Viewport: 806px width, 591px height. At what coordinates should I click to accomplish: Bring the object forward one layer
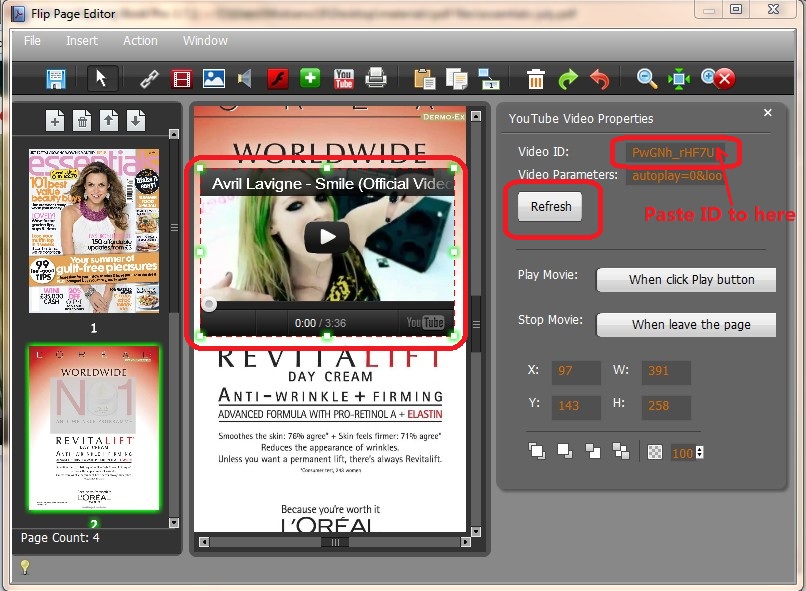[x=565, y=451]
